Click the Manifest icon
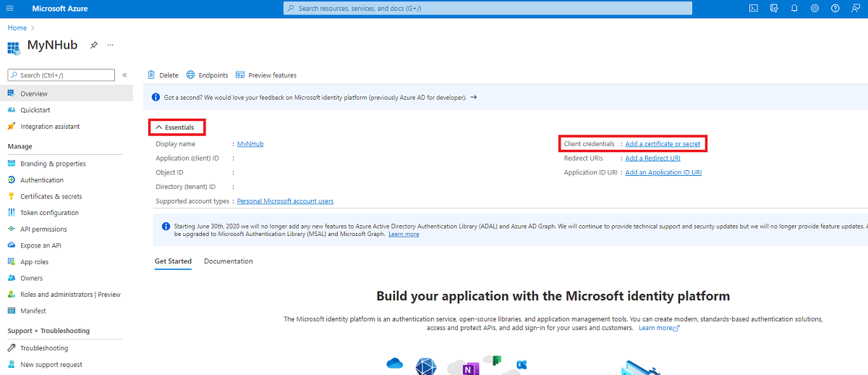This screenshot has height=375, width=868. [12, 311]
